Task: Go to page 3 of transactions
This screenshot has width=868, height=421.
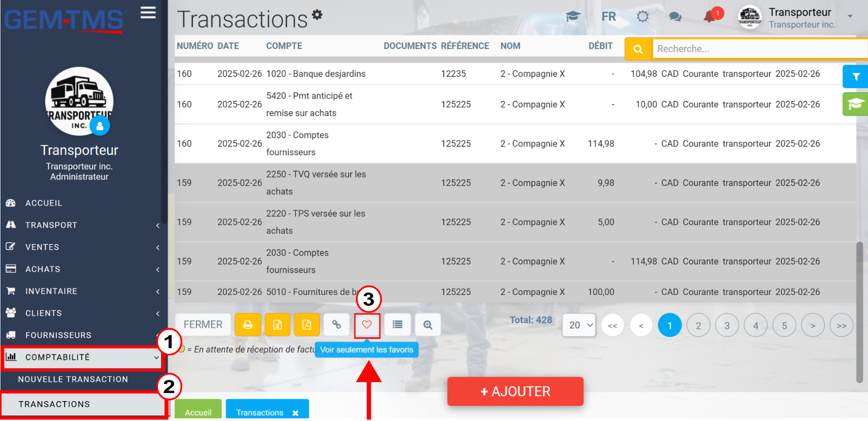Action: coord(727,325)
